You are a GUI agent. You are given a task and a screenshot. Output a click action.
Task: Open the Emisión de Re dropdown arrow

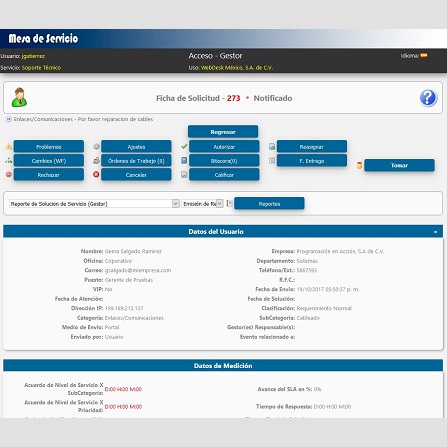(219, 204)
